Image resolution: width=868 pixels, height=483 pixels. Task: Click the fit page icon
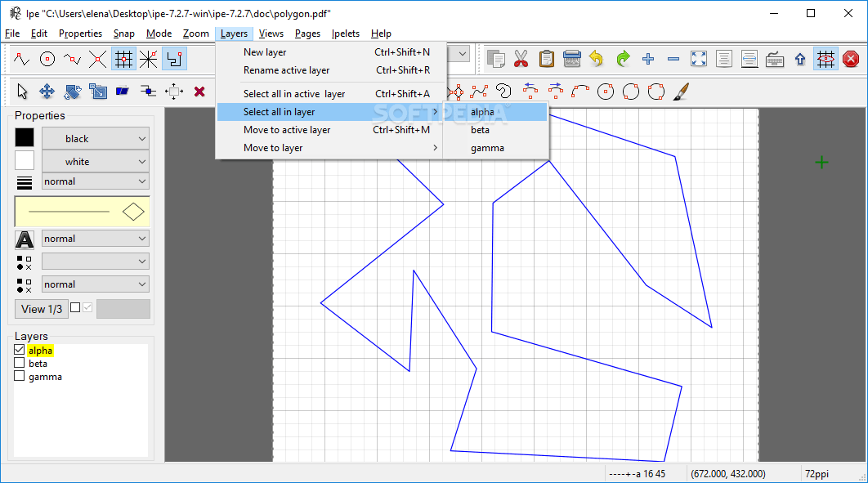tap(699, 59)
